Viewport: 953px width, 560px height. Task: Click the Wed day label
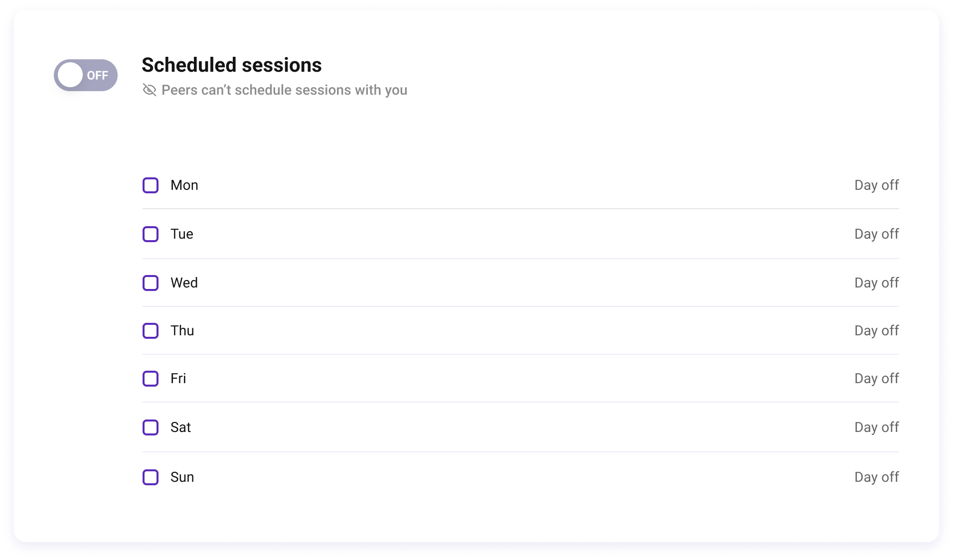click(x=184, y=283)
